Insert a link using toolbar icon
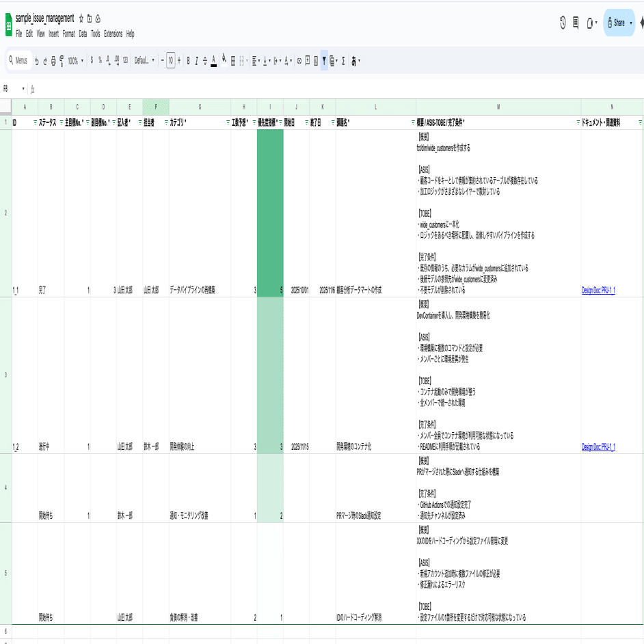Viewport: 644px width, 644px height. click(x=299, y=61)
